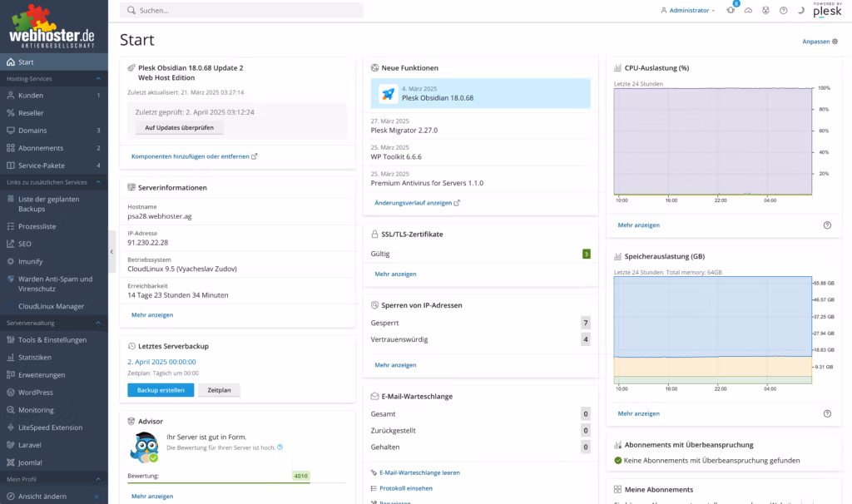Collapse the Serververwaltung section

pyautogui.click(x=98, y=324)
